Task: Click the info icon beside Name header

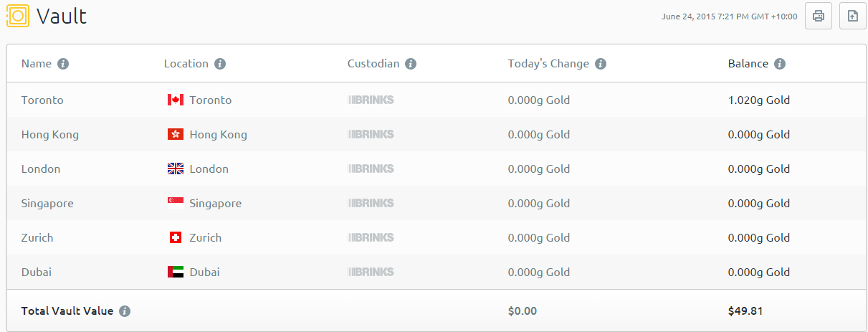Action: [x=63, y=64]
